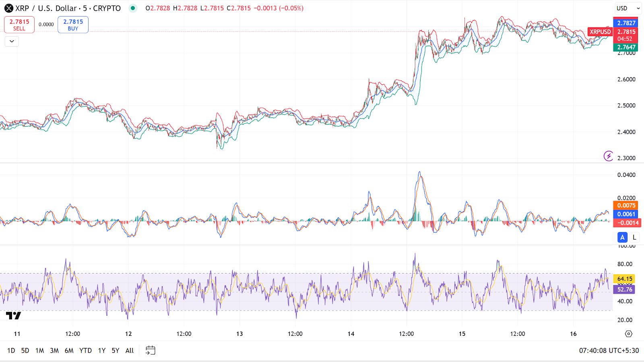Click the red −0.0014 histogram value tag
Image resolution: width=644 pixels, height=362 pixels.
pyautogui.click(x=627, y=223)
